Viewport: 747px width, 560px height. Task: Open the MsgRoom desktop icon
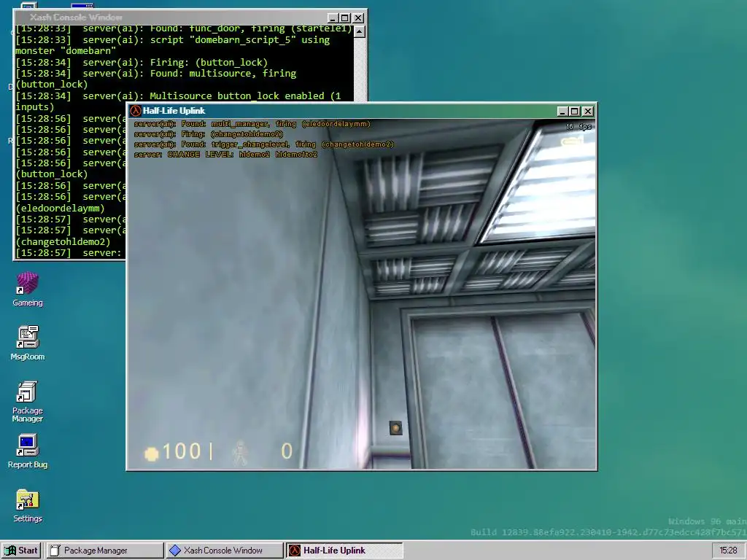pos(27,343)
